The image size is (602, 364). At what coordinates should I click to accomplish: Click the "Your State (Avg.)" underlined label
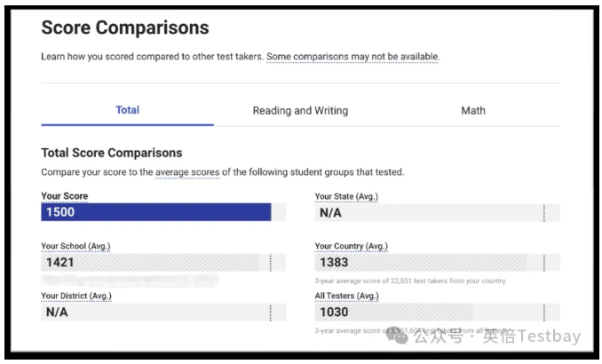coord(351,196)
